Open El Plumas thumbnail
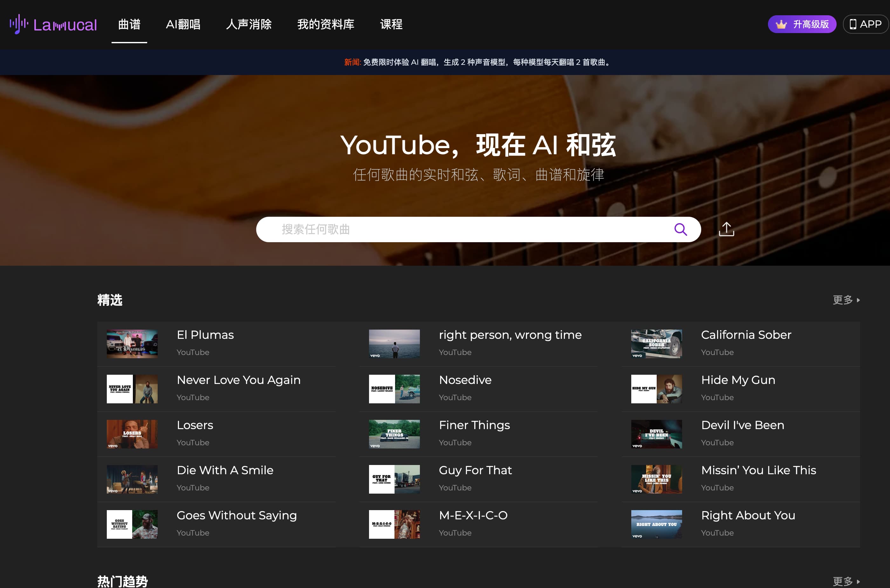This screenshot has width=890, height=588. tap(132, 344)
